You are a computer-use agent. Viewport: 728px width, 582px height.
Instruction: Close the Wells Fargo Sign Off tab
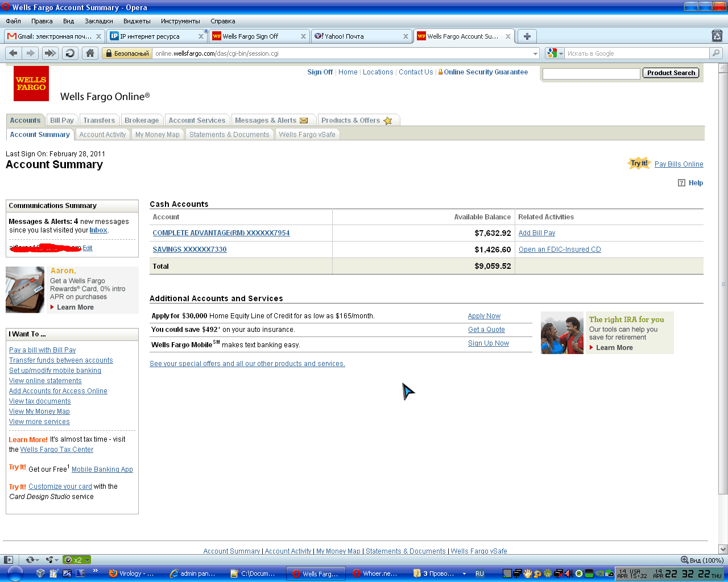303,36
